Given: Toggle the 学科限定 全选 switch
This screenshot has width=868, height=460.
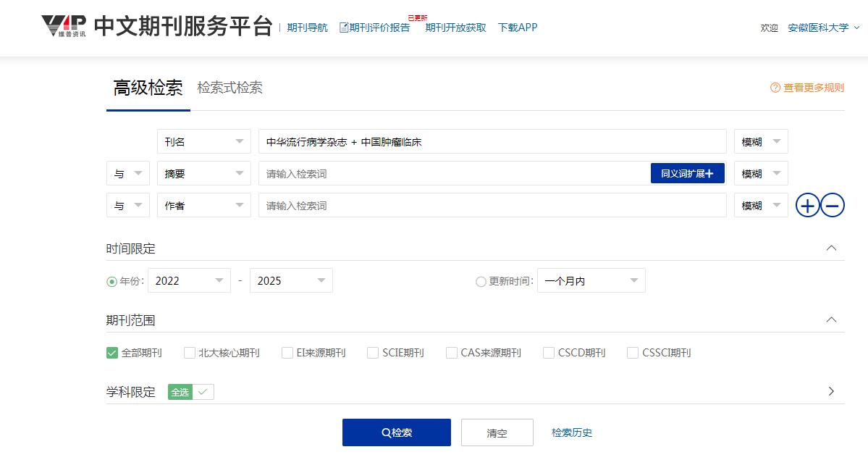Looking at the screenshot, I should click(x=191, y=392).
